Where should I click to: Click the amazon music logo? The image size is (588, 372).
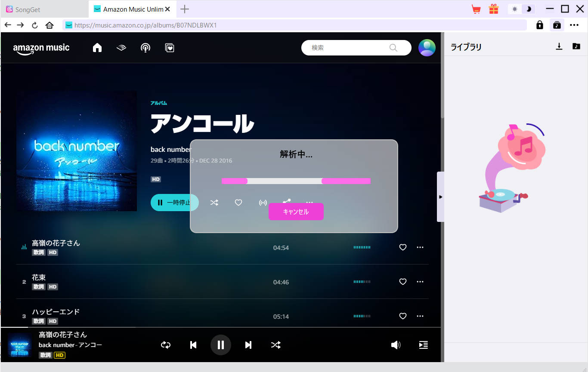[x=41, y=49]
